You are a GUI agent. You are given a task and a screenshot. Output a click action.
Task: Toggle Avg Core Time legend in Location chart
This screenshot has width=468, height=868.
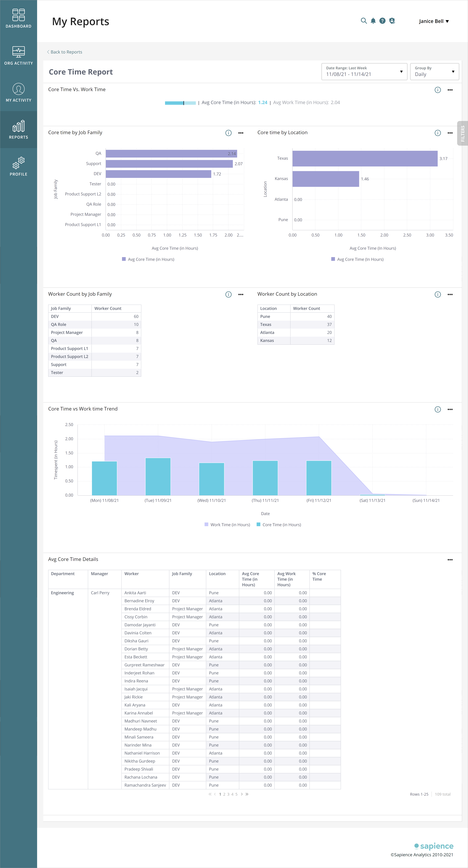[x=357, y=259]
